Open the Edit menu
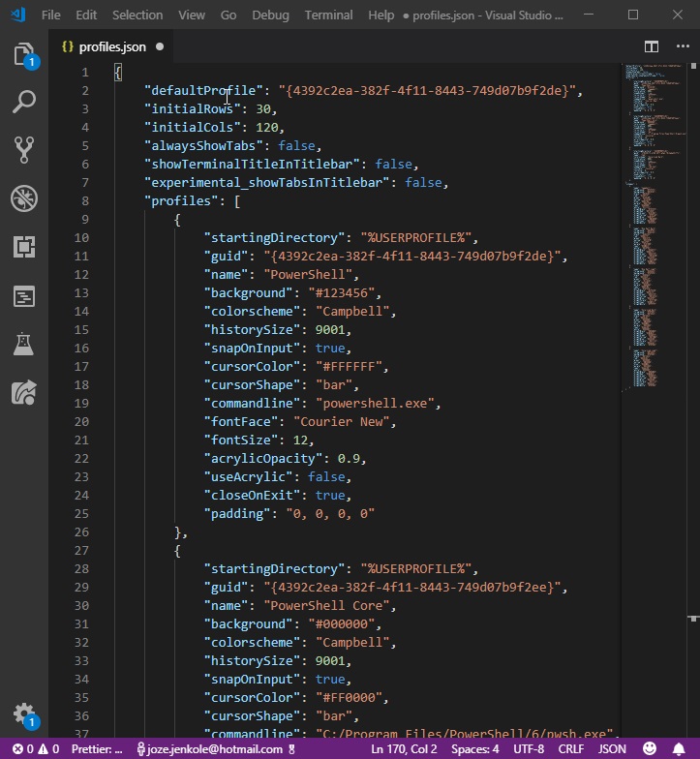Viewport: 700px width, 759px height. [x=86, y=15]
